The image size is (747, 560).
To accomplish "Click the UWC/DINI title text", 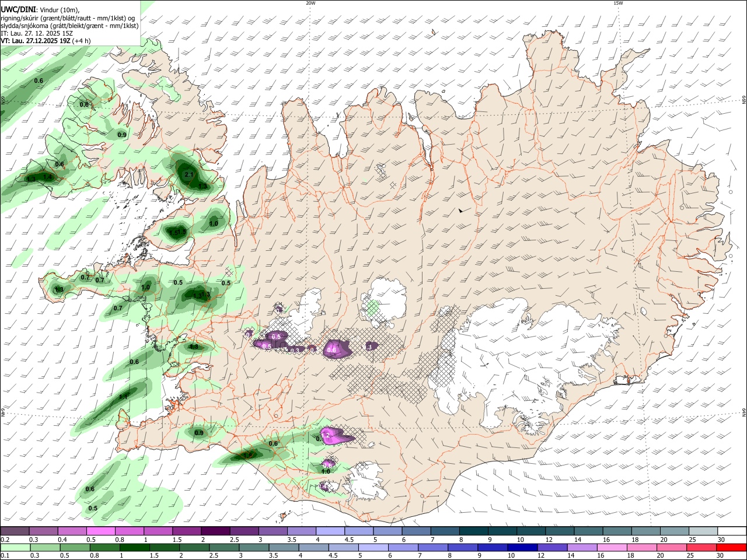I will click(18, 9).
